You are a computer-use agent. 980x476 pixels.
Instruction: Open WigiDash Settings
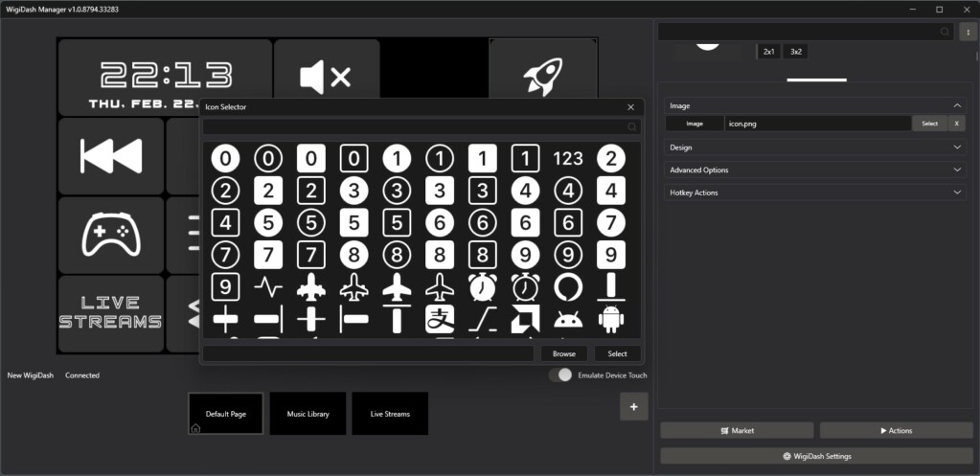[816, 456]
